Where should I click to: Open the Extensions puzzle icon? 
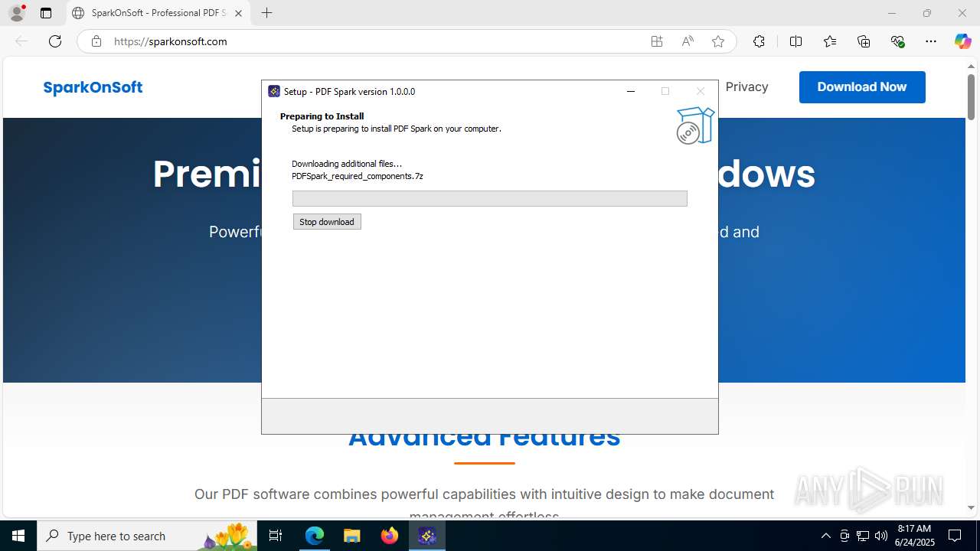759,41
